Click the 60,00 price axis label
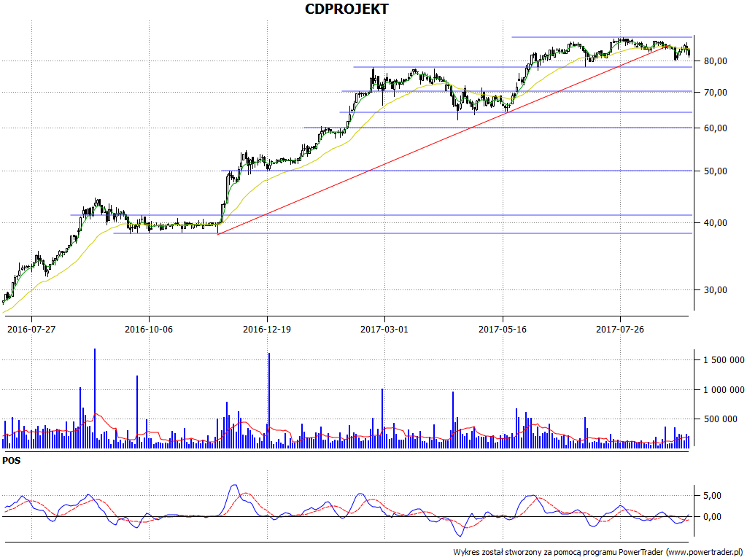This screenshot has width=747, height=560. pyautogui.click(x=715, y=128)
